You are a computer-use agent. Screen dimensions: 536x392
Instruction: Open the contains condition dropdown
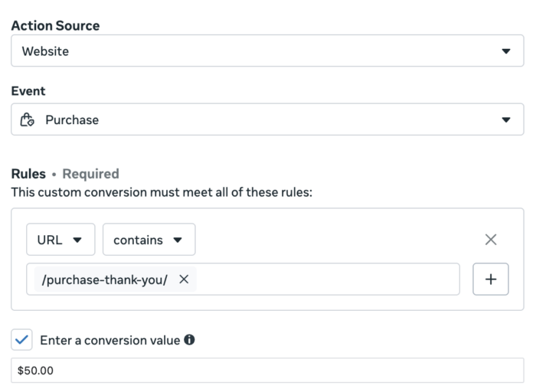click(x=149, y=240)
